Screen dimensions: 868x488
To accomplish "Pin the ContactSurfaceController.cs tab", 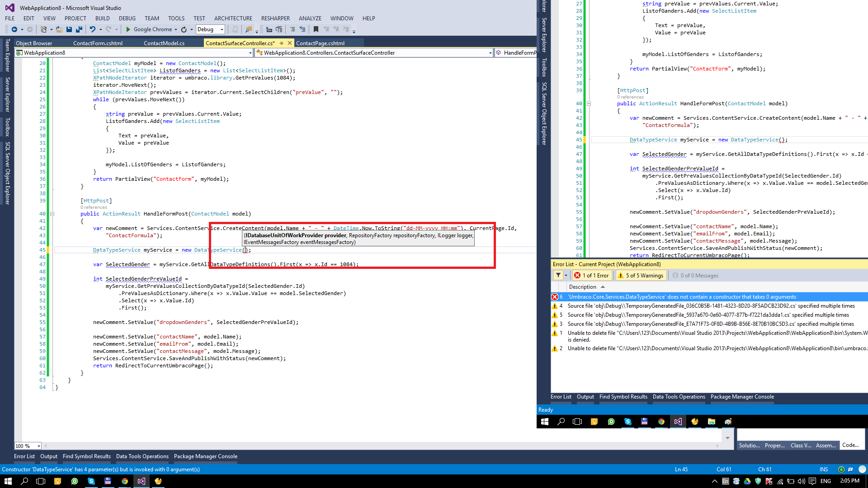I will point(281,43).
